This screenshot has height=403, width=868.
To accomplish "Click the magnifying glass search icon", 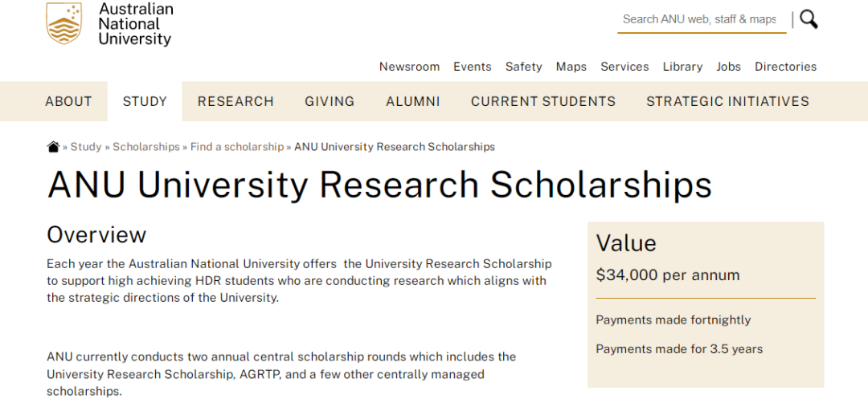I will click(809, 19).
